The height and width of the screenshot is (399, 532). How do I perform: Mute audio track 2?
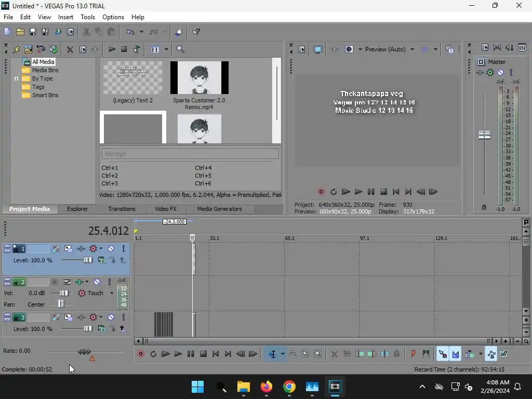tap(97, 282)
